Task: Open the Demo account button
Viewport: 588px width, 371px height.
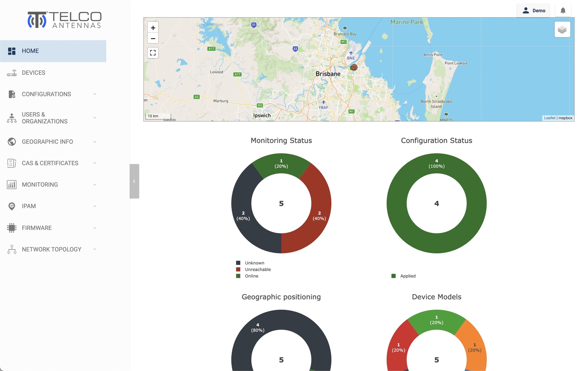Action: tap(533, 11)
